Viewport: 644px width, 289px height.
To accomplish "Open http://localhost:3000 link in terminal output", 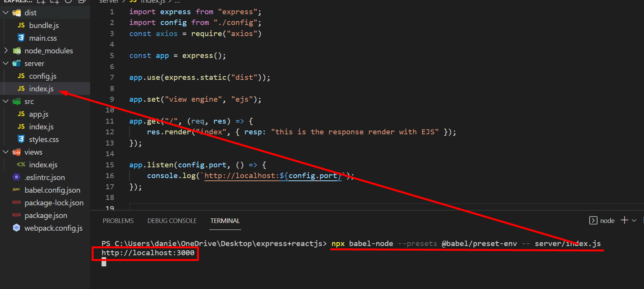I will tap(148, 253).
